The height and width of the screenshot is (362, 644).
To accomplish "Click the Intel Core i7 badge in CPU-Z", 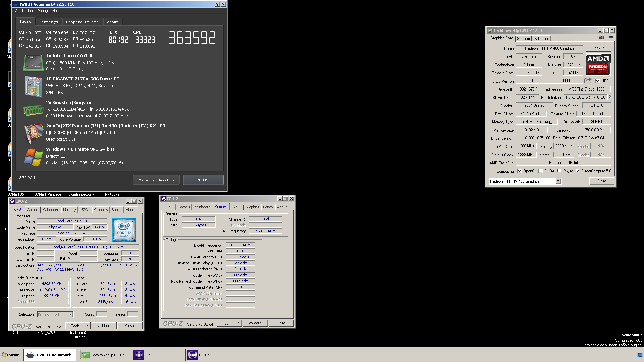I will [124, 230].
